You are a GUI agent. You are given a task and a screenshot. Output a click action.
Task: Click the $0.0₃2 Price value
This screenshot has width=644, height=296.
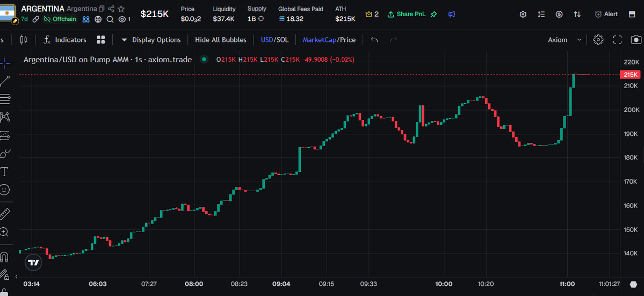pyautogui.click(x=191, y=18)
